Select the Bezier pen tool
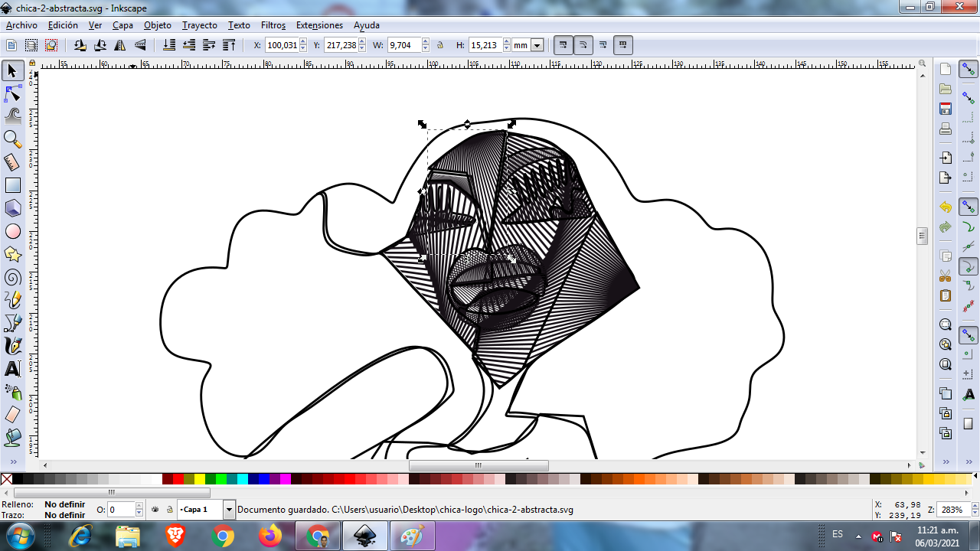 [12, 323]
